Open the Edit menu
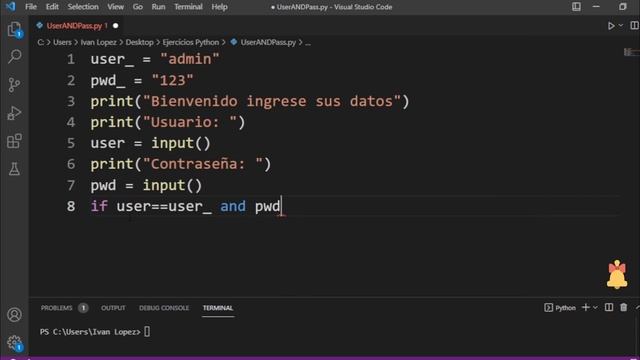Screen dimensions: 640x360 pyautogui.click(x=52, y=7)
